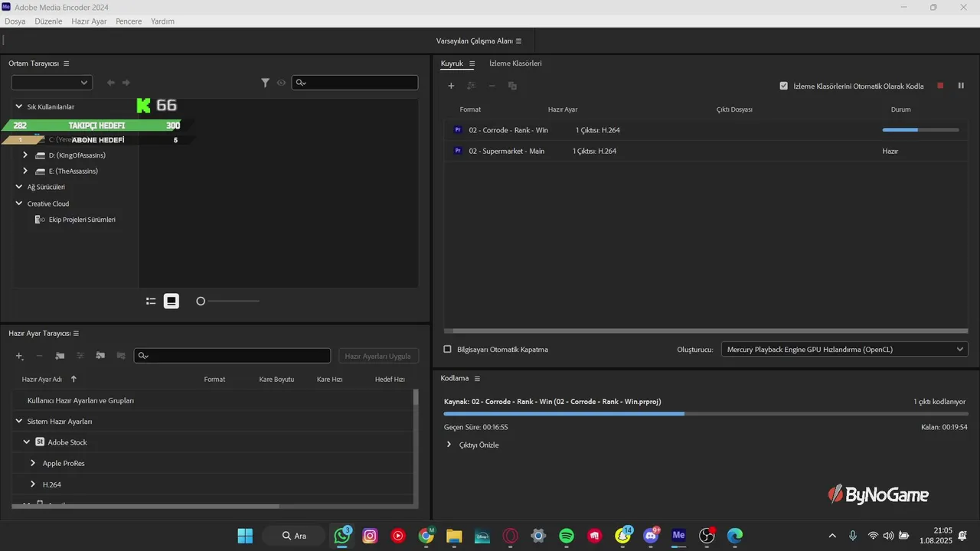Collapse Sistem Hazır Ayarları group
This screenshot has height=551, width=980.
tap(19, 421)
